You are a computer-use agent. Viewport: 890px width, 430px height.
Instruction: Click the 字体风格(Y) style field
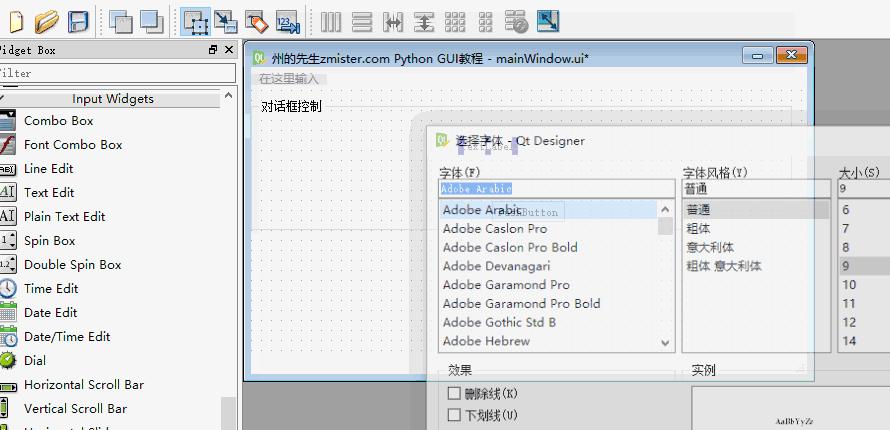click(756, 189)
